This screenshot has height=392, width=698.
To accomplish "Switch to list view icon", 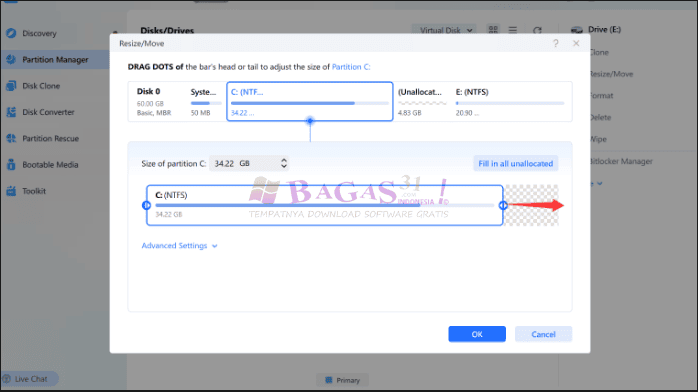I will (513, 30).
